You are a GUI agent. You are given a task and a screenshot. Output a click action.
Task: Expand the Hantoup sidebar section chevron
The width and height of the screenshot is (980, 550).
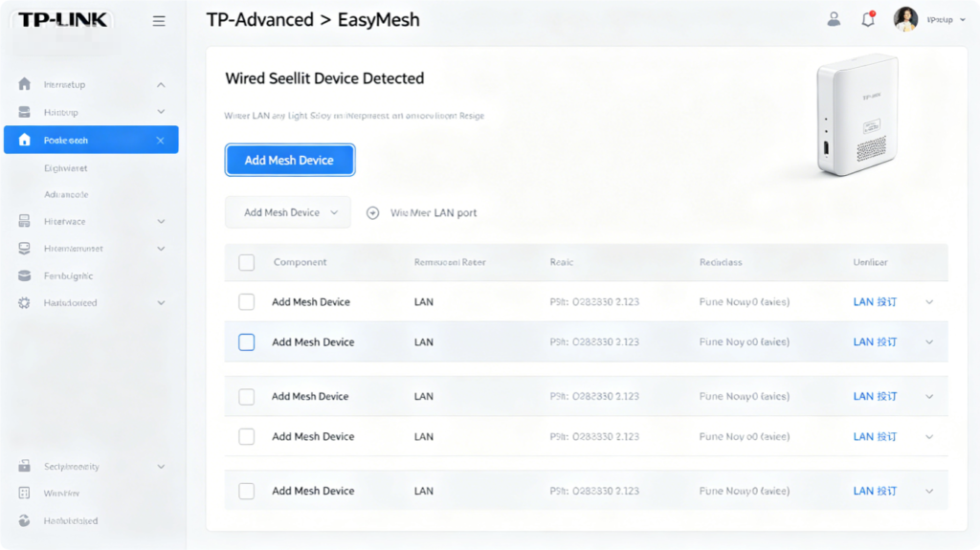pyautogui.click(x=161, y=112)
